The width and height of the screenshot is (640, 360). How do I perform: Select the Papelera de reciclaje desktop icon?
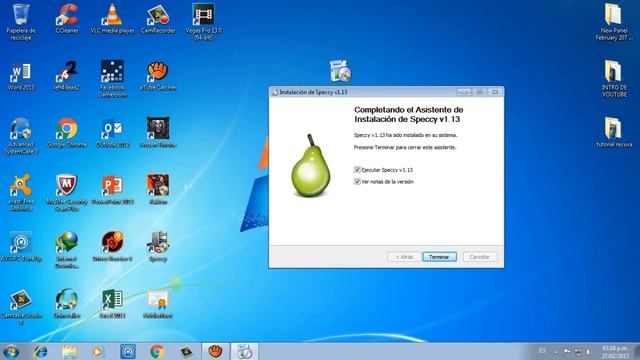pos(21,22)
